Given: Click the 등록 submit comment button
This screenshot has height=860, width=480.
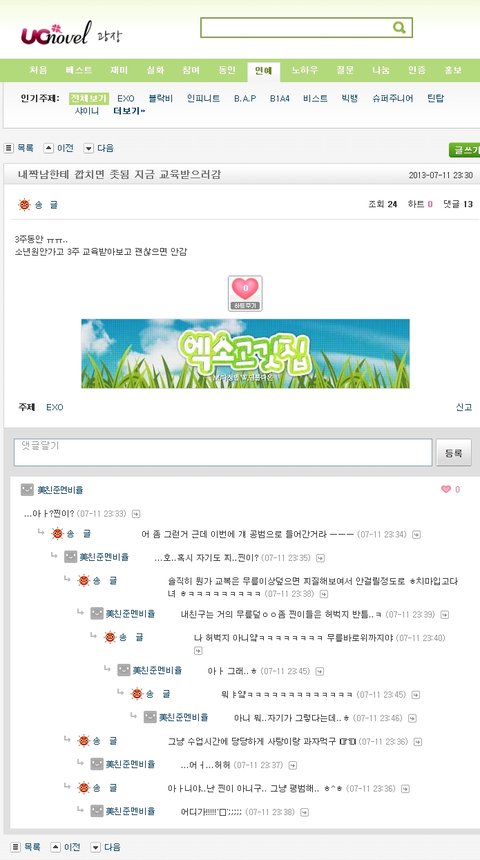Looking at the screenshot, I should (x=453, y=453).
